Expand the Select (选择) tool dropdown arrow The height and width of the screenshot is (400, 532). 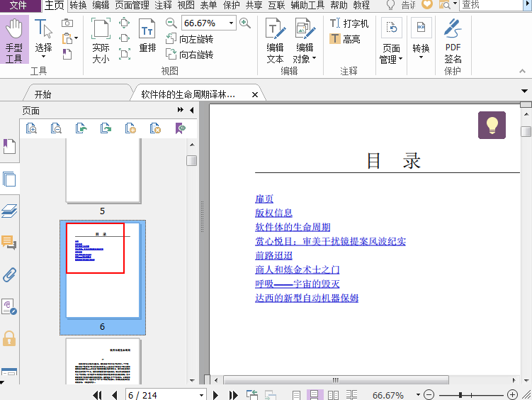(x=43, y=57)
